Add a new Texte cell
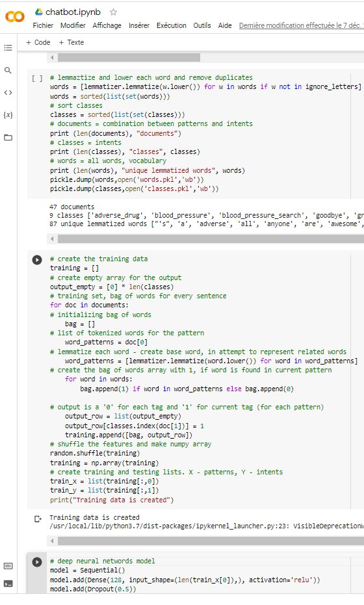Image resolution: width=364 pixels, height=605 pixels. [x=71, y=42]
